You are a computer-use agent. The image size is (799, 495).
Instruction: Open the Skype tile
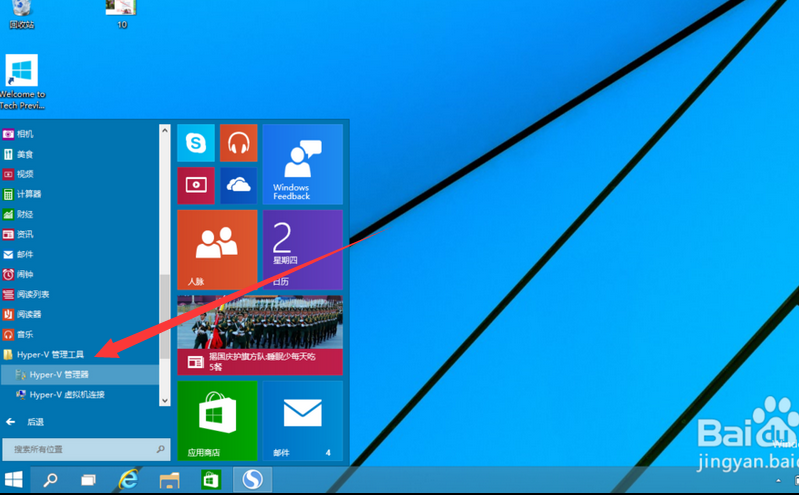(x=196, y=143)
